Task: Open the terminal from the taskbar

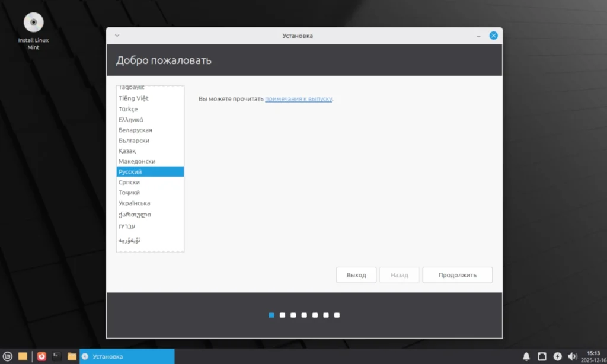Action: [56, 356]
